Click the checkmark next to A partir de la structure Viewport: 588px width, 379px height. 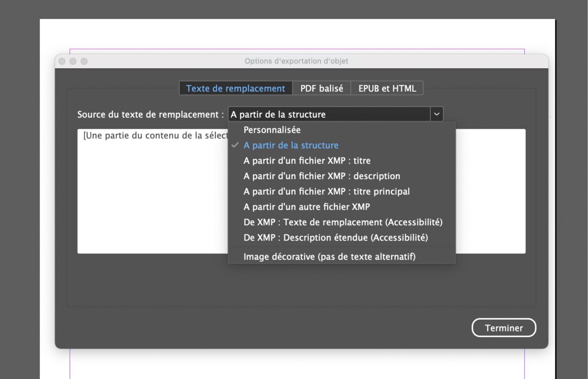235,145
